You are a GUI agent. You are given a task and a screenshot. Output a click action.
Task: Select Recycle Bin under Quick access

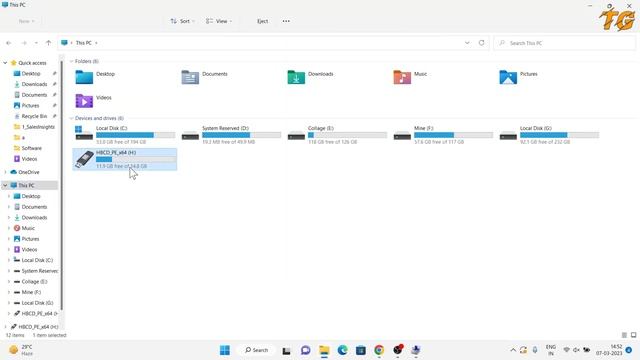pos(34,116)
